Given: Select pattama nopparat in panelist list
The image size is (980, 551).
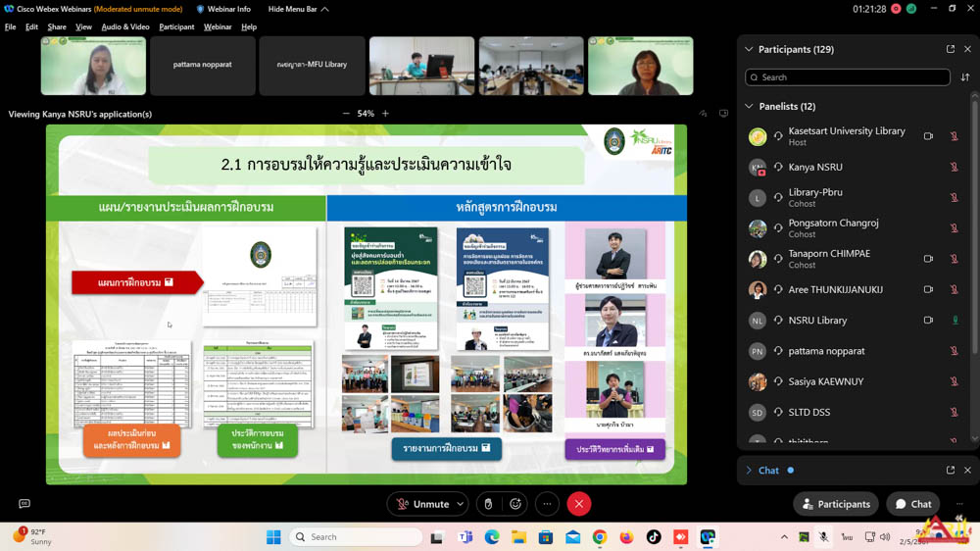Looking at the screenshot, I should [x=854, y=351].
